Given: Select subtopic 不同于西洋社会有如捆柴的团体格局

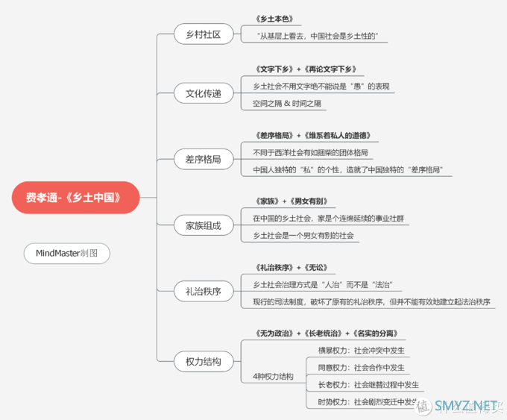Looking at the screenshot, I should click(310, 152).
